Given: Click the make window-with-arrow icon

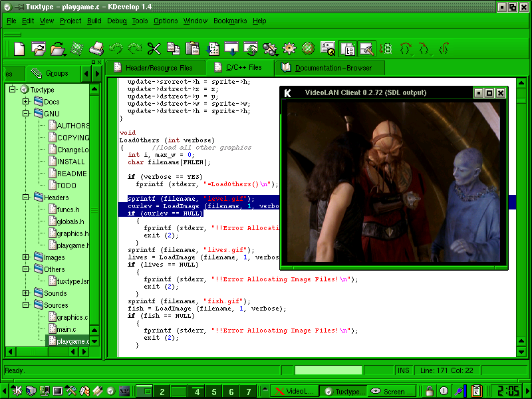Looking at the screenshot, I should (231, 49).
